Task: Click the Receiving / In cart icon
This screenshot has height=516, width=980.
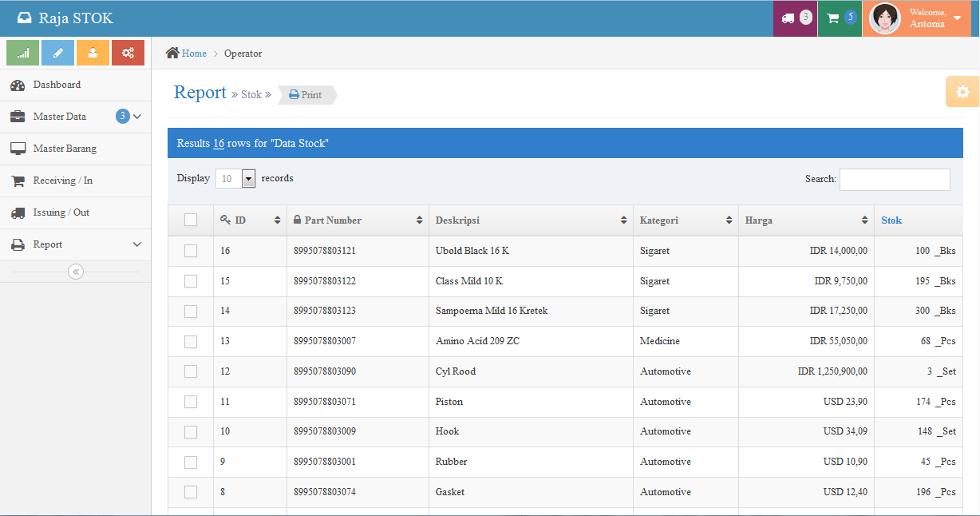Action: pyautogui.click(x=18, y=181)
